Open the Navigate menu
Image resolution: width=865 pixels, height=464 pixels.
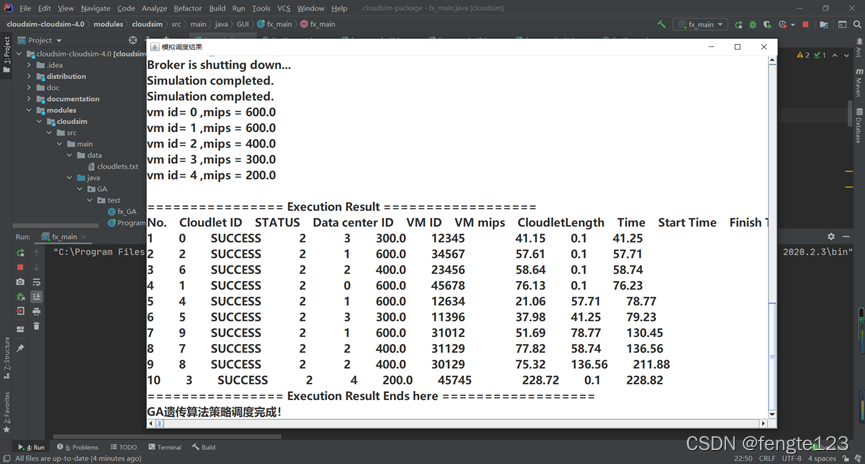[x=95, y=8]
